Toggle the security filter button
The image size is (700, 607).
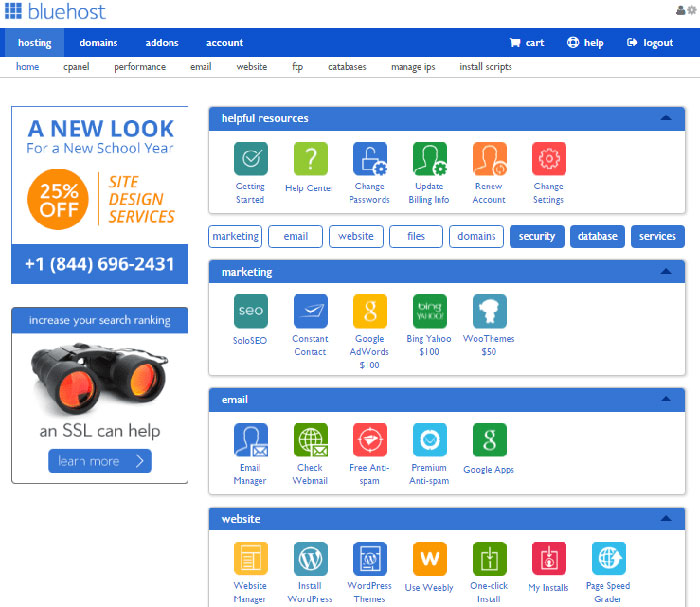pos(537,236)
